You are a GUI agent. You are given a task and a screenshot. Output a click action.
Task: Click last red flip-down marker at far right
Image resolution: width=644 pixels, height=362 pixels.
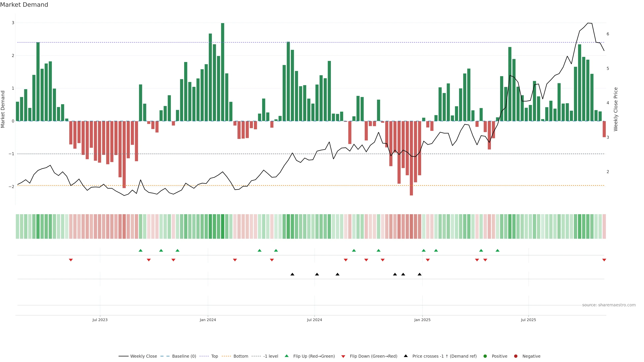click(x=604, y=260)
